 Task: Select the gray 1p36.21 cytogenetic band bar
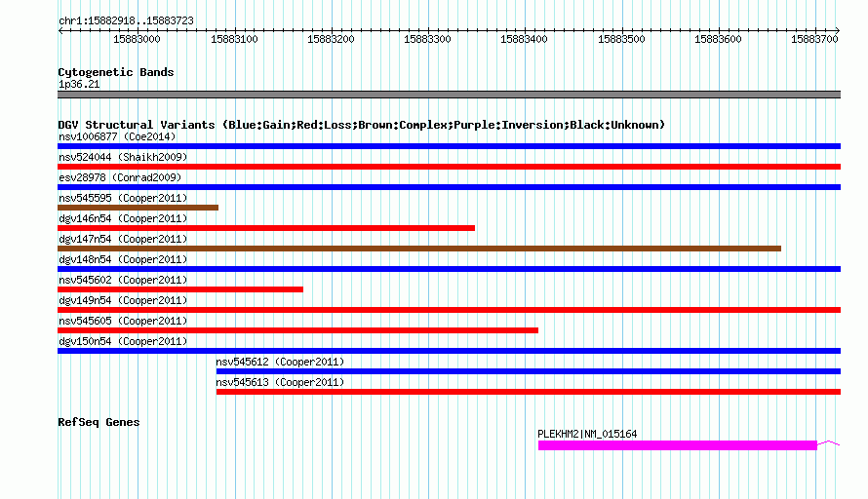(x=449, y=95)
